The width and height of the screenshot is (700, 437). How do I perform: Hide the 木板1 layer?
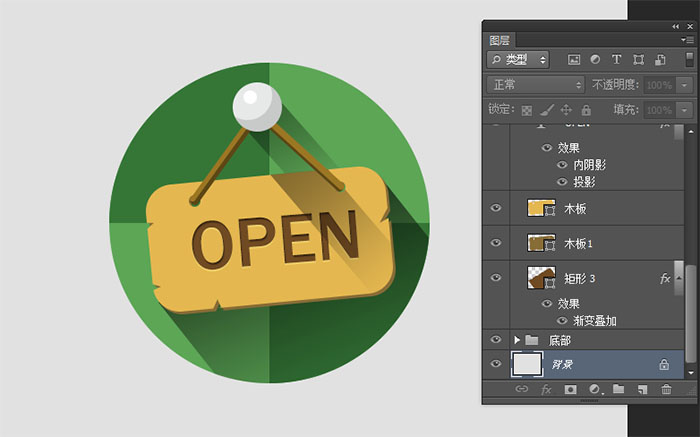pos(496,242)
